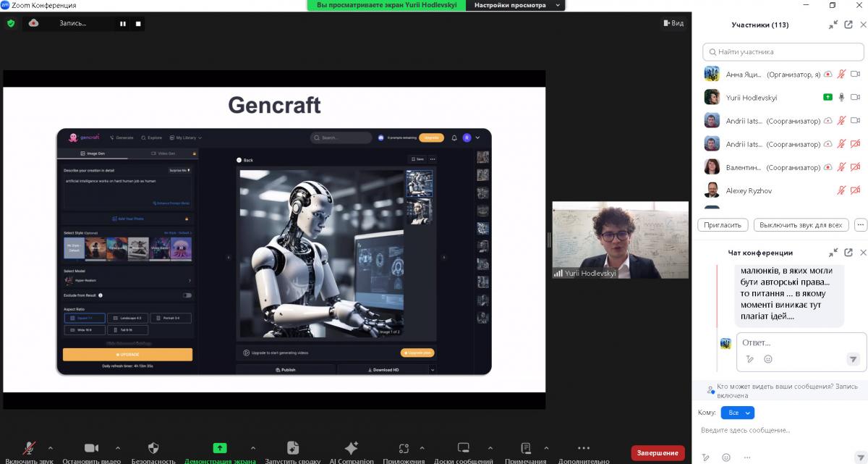Pop out the conference chat panel
Viewport: 868px width, 464px height.
pos(848,253)
